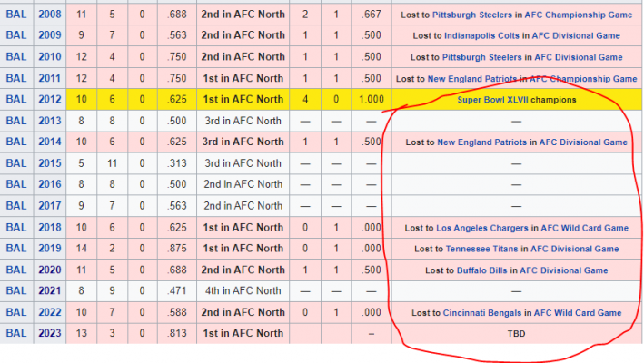Select the 4 playoff wins cell for 2012

(305, 99)
